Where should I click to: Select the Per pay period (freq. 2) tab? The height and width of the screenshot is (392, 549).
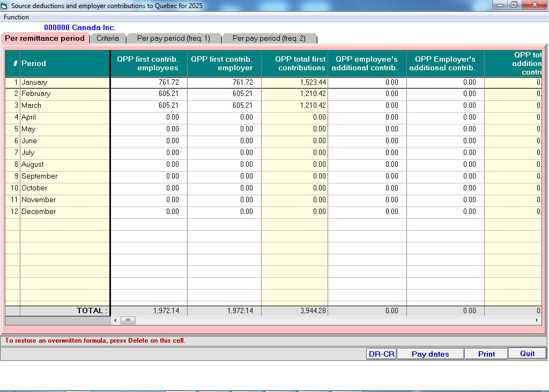click(x=269, y=38)
